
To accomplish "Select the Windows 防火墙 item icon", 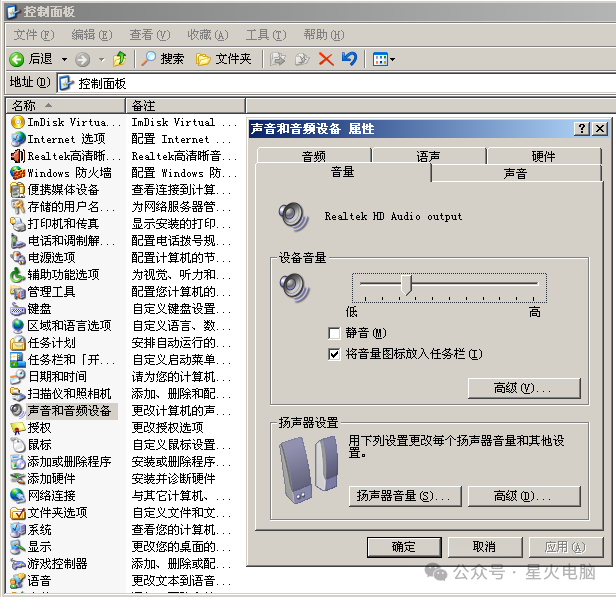I will click(17, 172).
